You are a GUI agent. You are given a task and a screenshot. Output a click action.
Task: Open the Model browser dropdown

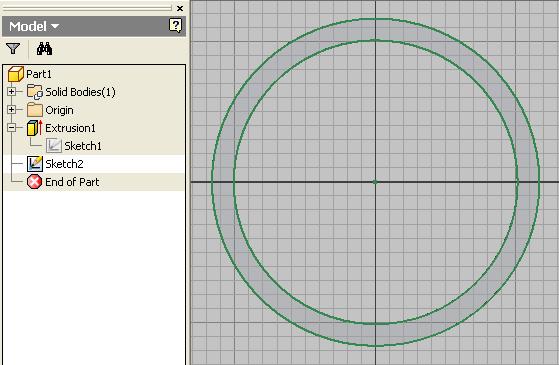click(34, 26)
